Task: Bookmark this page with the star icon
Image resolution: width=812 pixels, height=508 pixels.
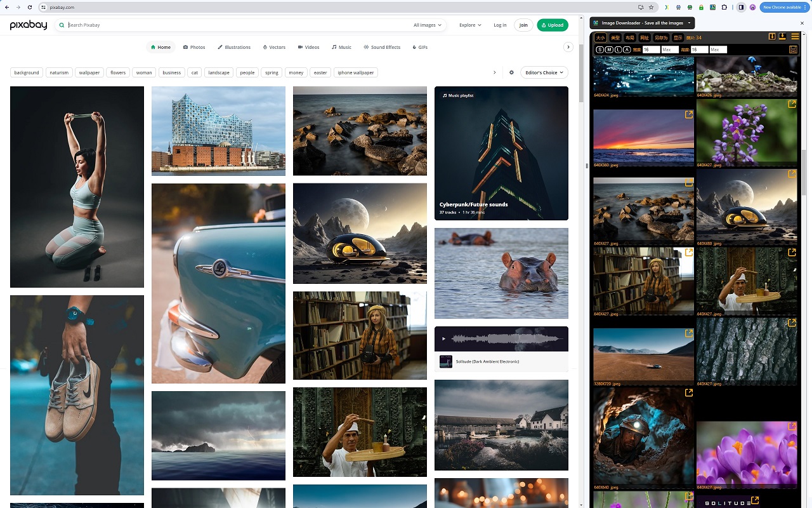Action: click(x=651, y=7)
